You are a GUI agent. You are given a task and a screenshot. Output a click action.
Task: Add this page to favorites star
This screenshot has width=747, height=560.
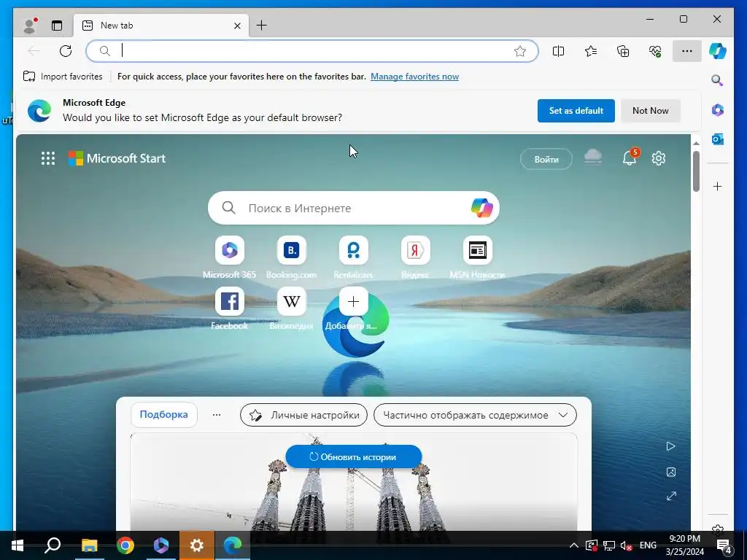(519, 51)
